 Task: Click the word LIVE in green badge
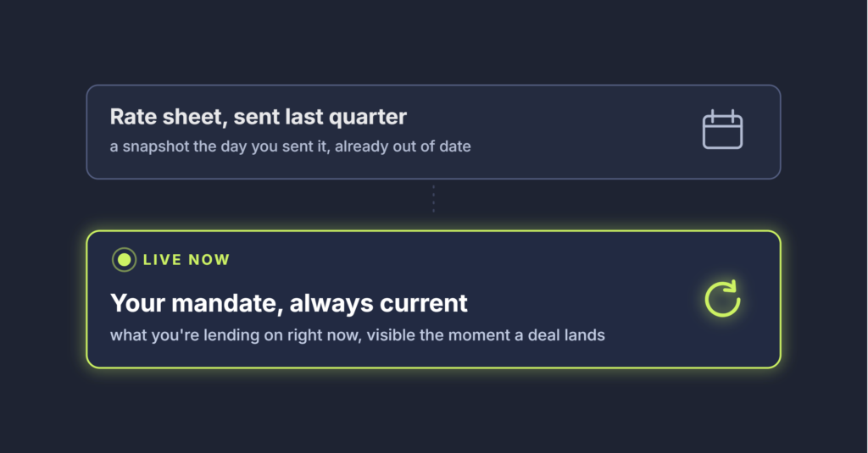[x=162, y=259]
